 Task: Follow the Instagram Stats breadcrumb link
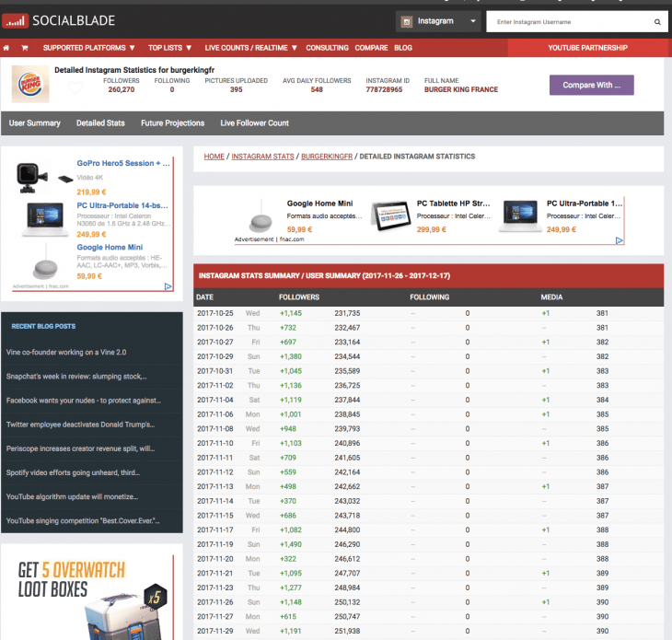pos(262,157)
